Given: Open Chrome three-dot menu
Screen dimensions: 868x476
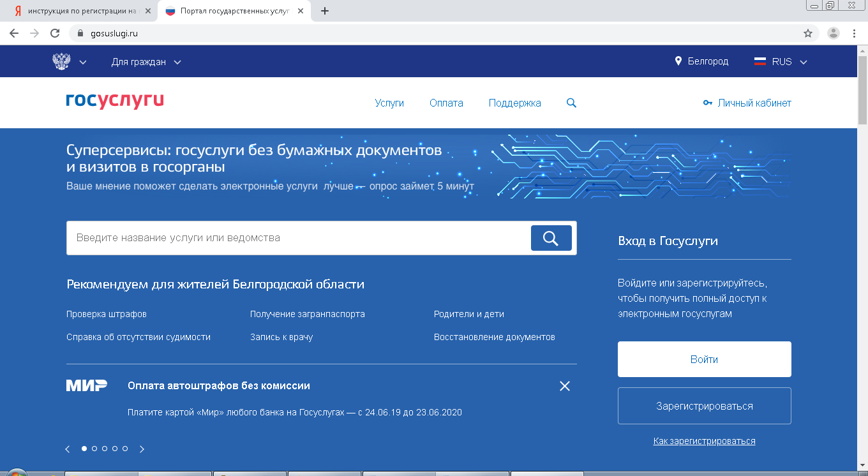Looking at the screenshot, I should (x=854, y=33).
